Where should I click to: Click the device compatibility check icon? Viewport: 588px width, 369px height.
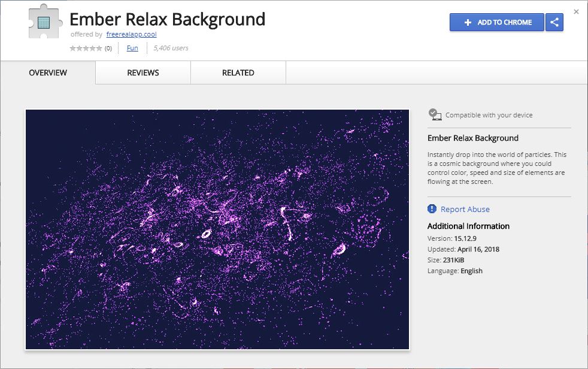pos(435,114)
